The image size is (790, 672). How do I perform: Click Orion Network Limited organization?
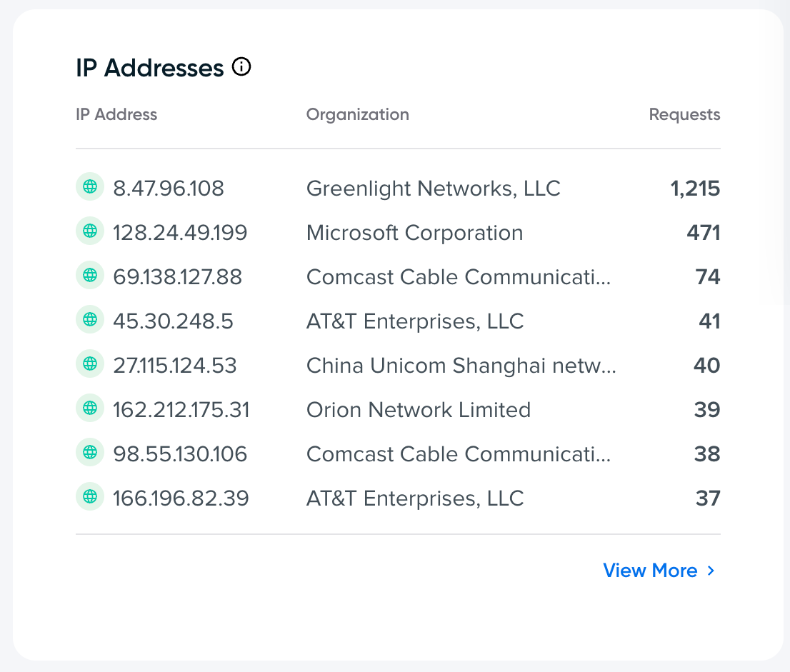419,410
